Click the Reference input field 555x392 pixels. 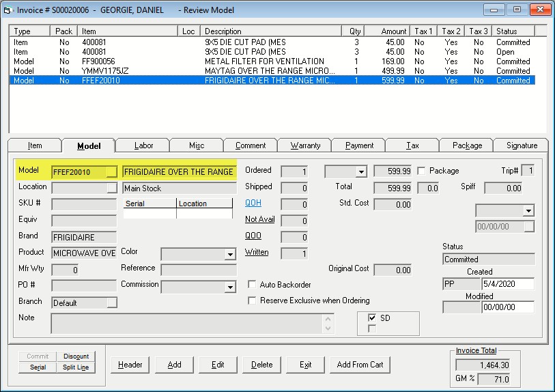[x=199, y=270]
